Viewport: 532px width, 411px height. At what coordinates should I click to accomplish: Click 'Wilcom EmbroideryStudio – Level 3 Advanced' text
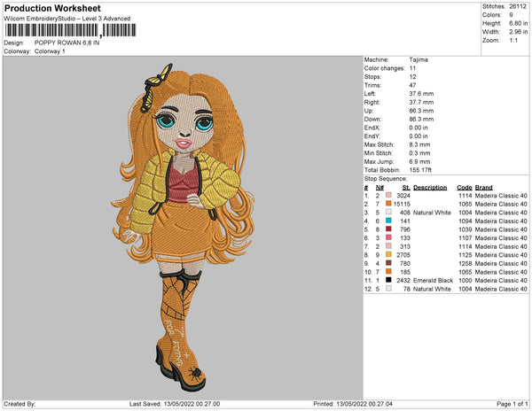pos(67,19)
